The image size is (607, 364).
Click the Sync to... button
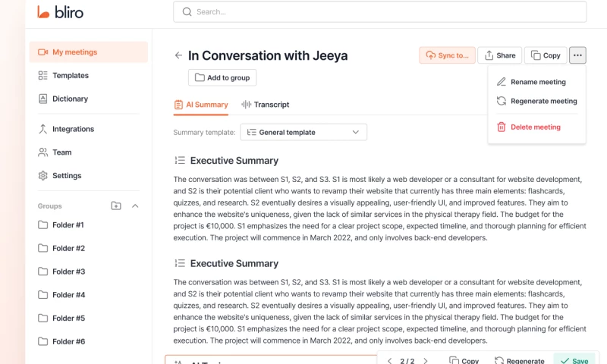(x=447, y=55)
